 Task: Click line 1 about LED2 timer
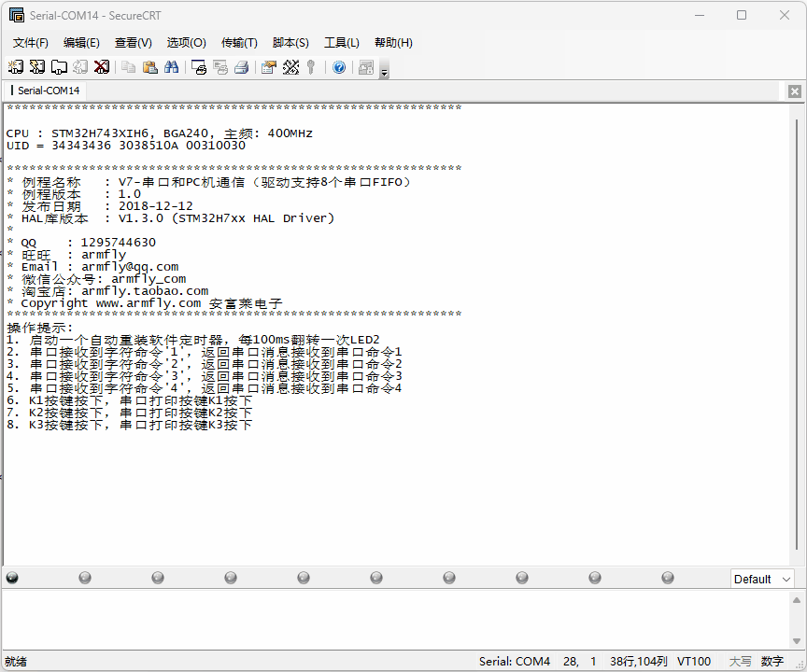193,340
